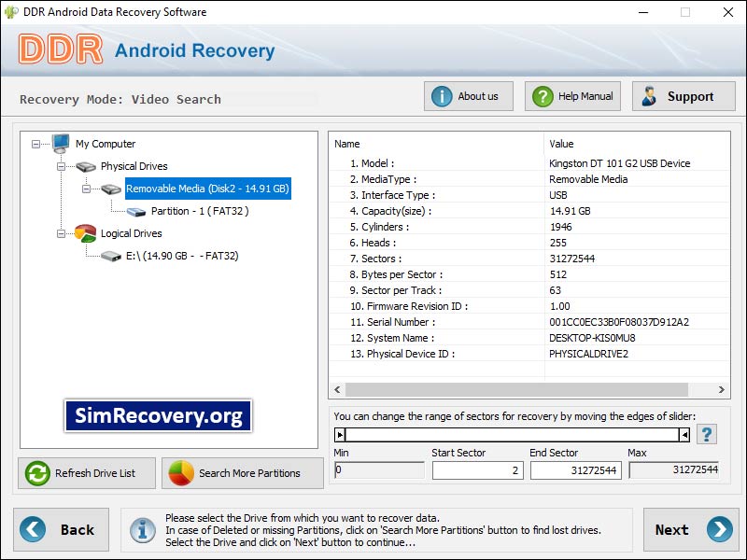
Task: Click the DDR app title bar icon
Action: click(11, 12)
